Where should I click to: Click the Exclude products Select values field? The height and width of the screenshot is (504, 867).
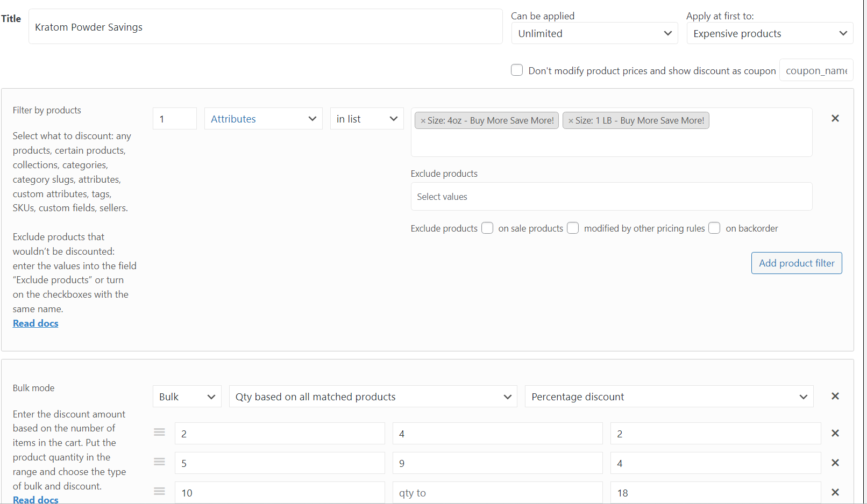(x=612, y=197)
